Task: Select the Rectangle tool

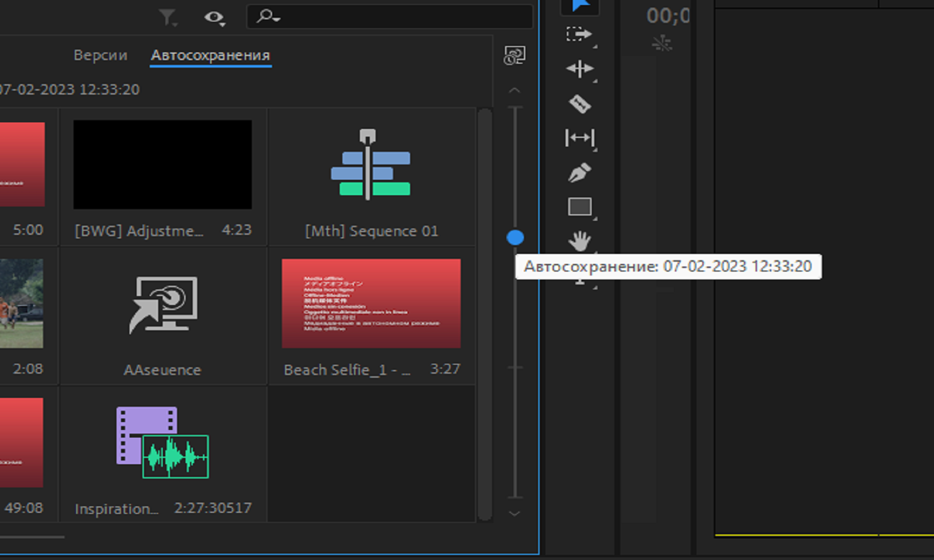Action: 580,207
